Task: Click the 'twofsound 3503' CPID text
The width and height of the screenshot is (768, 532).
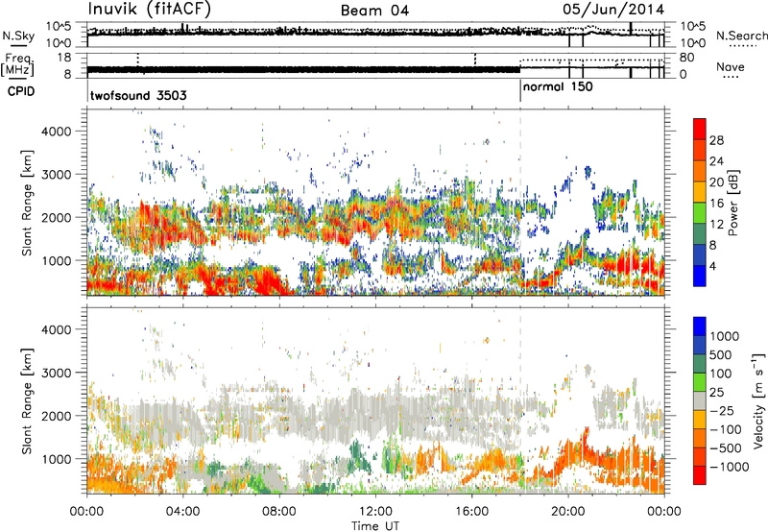Action: point(138,95)
